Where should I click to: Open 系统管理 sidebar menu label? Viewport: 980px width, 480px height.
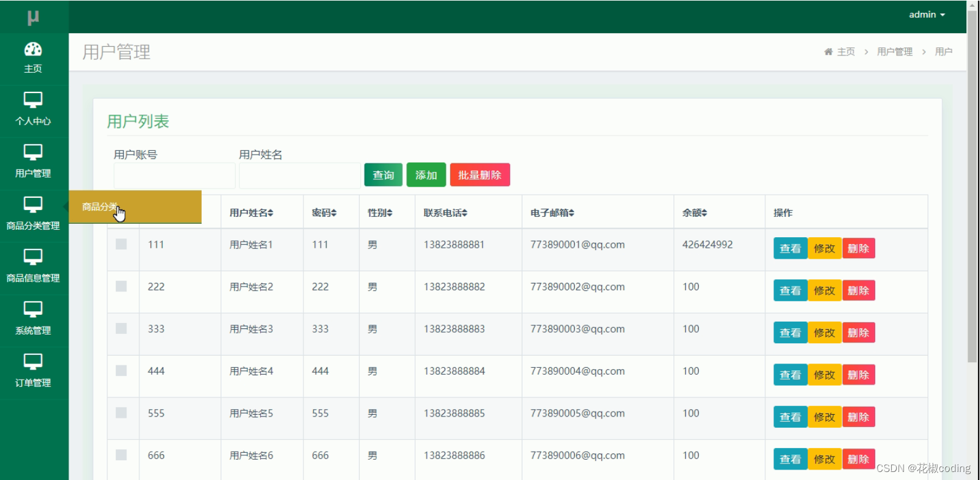pos(33,331)
